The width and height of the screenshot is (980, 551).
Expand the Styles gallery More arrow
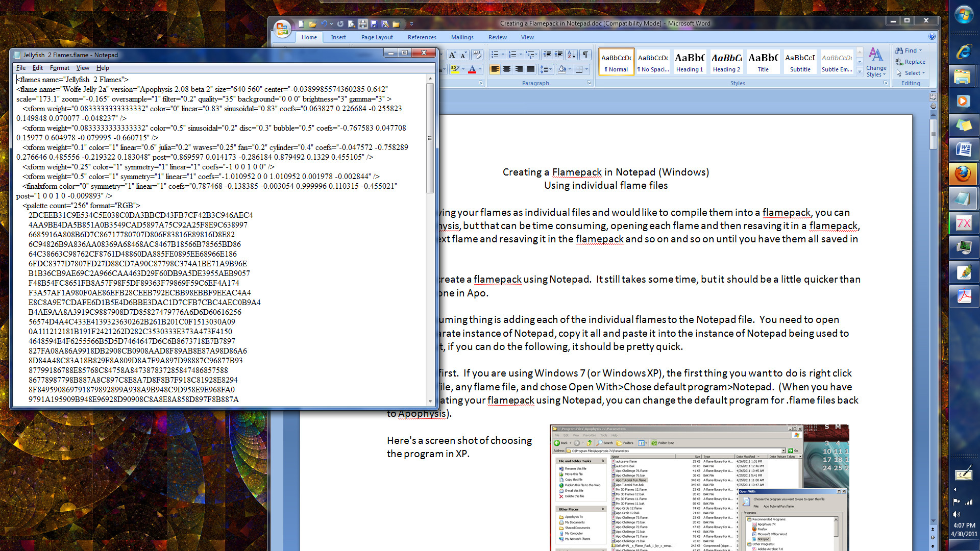click(x=860, y=72)
